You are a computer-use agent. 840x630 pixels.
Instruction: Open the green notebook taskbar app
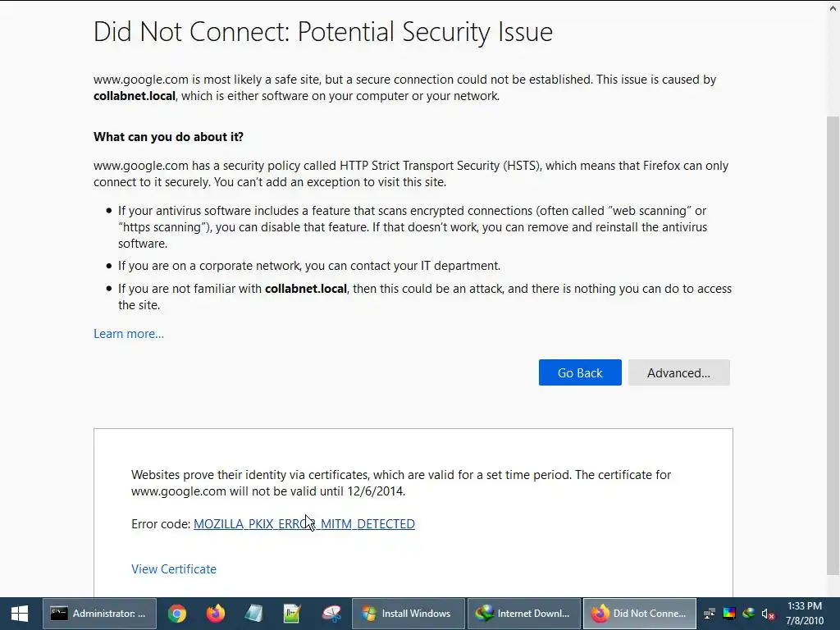click(x=293, y=613)
